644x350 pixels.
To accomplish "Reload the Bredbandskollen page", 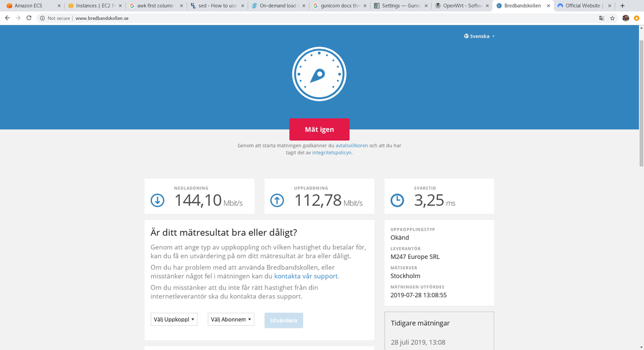I will [29, 18].
